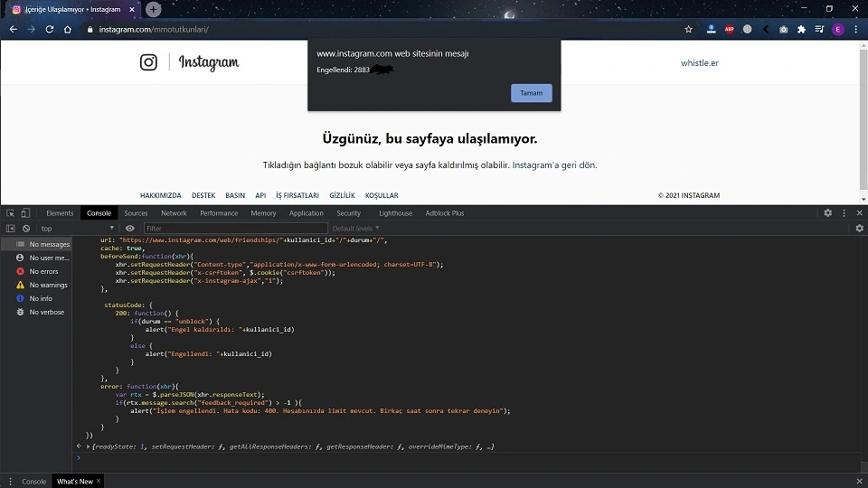
Task: Bookmark this page with the star icon
Action: click(x=688, y=29)
